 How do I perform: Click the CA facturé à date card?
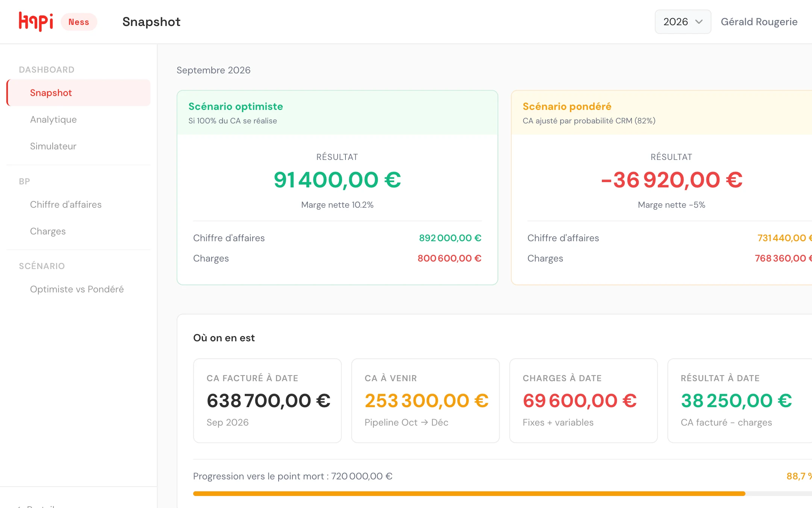click(267, 401)
